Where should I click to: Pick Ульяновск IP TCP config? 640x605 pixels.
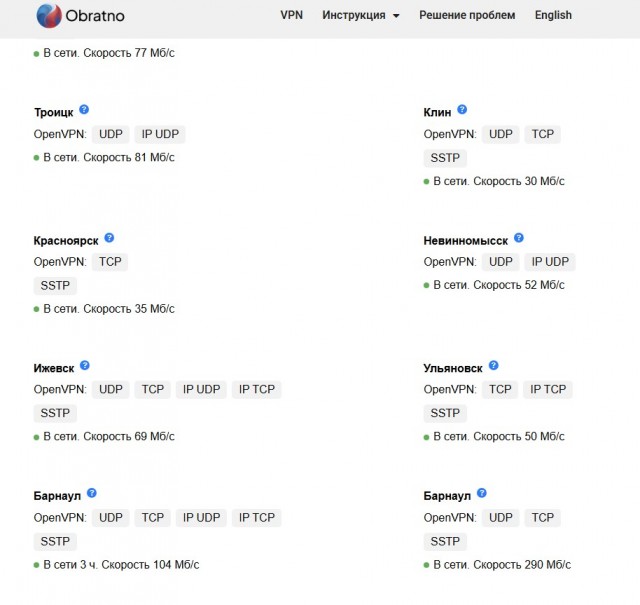(x=548, y=389)
